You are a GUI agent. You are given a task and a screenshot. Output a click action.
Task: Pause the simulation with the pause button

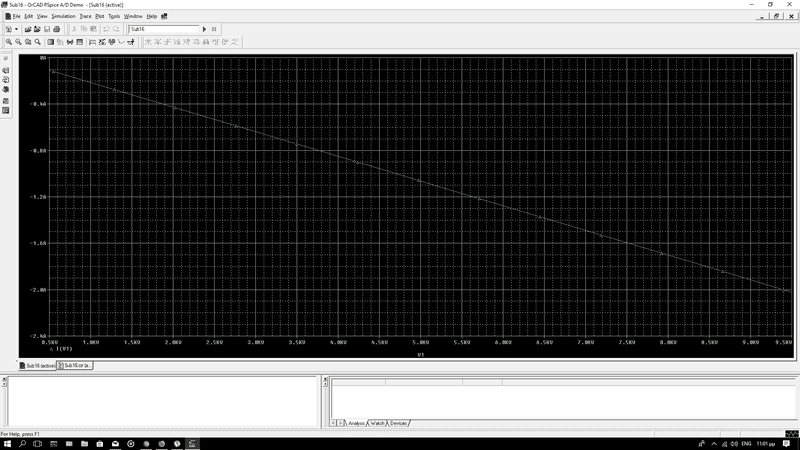tap(214, 29)
